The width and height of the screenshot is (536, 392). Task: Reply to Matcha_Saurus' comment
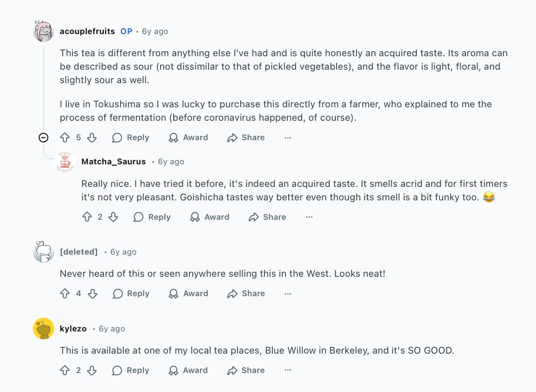[x=152, y=217]
